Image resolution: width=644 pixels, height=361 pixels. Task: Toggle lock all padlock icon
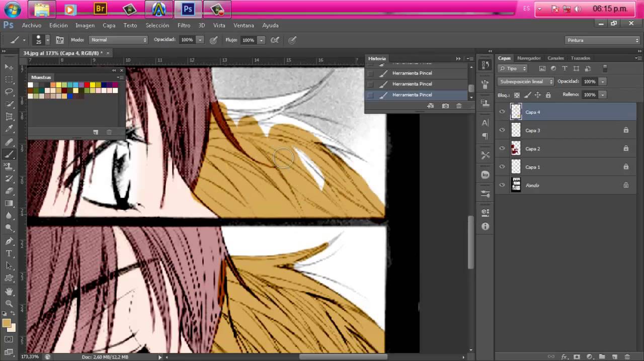tap(548, 95)
